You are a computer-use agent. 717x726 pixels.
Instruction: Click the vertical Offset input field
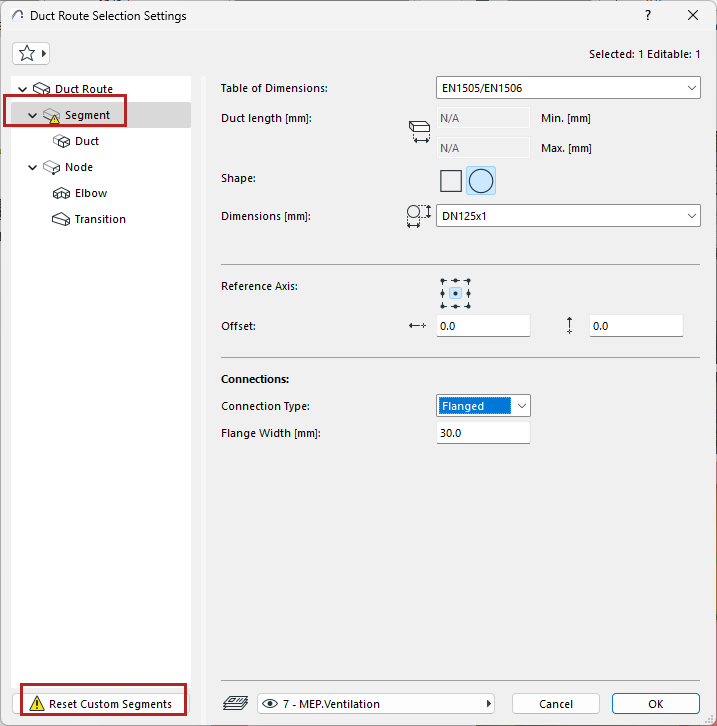(x=636, y=326)
